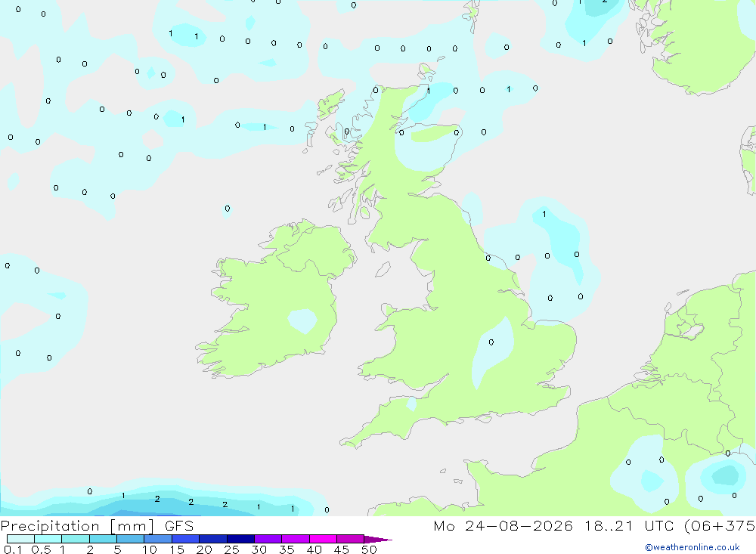Click the 'Precipitation [mm]' title text

tap(78, 526)
